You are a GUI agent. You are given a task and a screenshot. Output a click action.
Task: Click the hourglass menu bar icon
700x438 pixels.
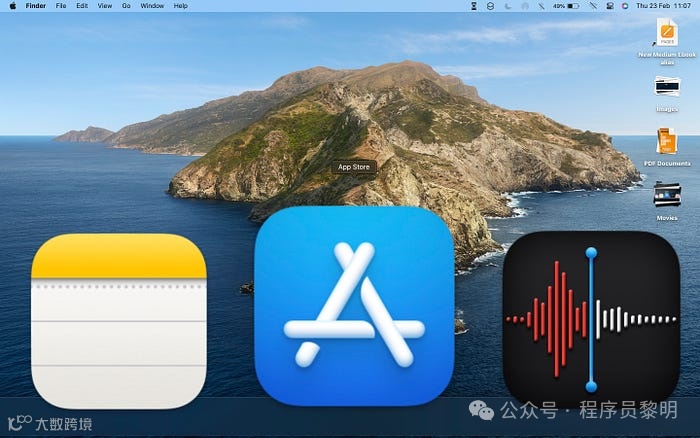pyautogui.click(x=474, y=6)
